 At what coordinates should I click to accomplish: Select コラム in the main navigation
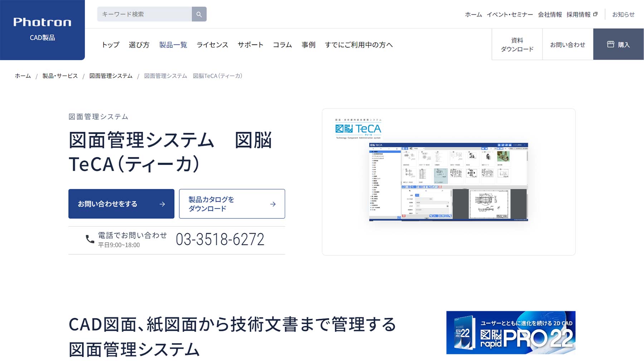(282, 45)
